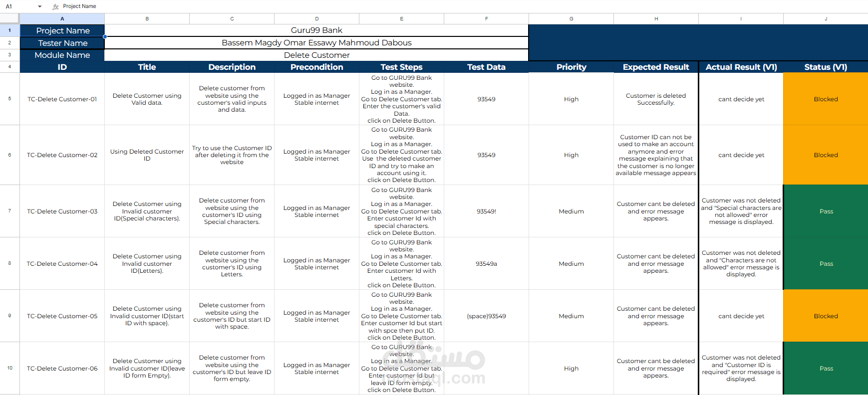Click description 'Try to use the Customer ID' cell
The height and width of the screenshot is (395, 868).
[x=232, y=155]
